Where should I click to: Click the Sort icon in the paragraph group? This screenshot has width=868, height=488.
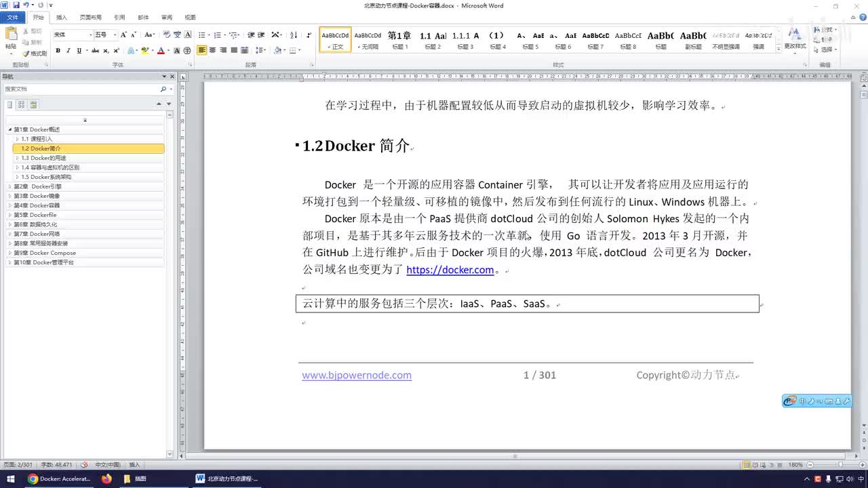294,35
